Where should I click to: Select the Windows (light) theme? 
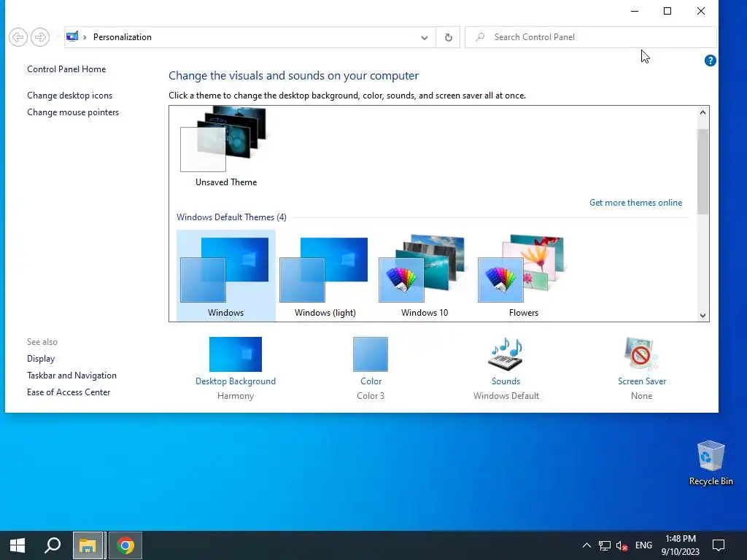coord(325,276)
